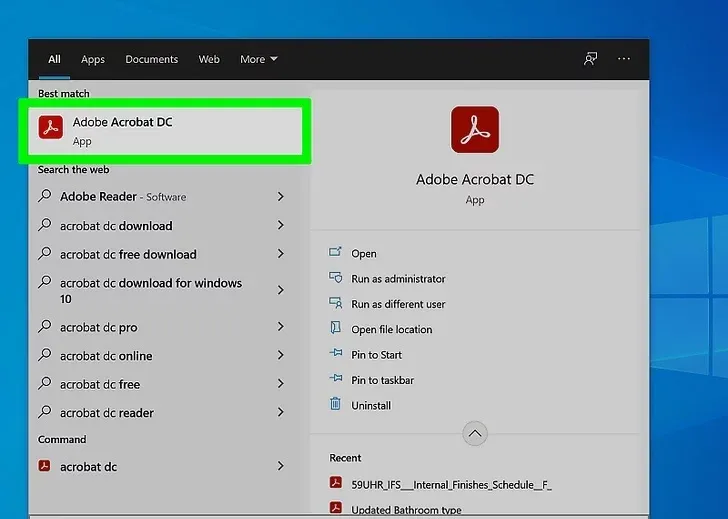The image size is (728, 519).
Task: Search the web for acrobat dc pro
Action: click(98, 327)
